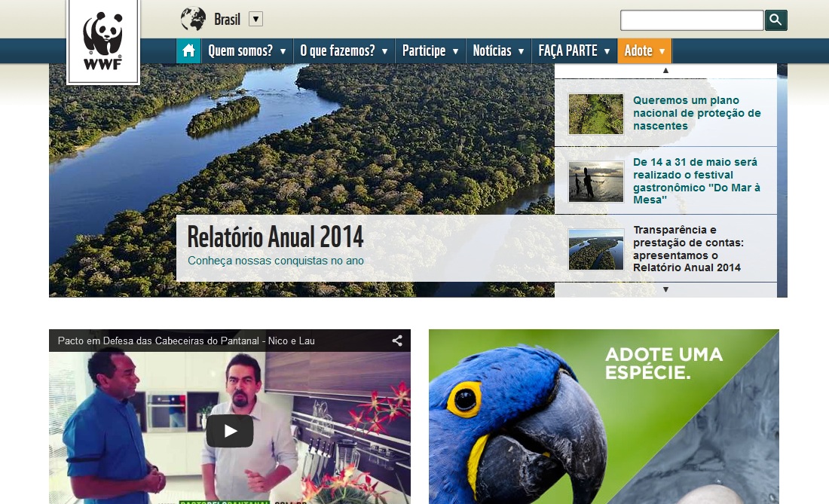Screen dimensions: 829x504
Task: Click the orange Adote tab
Action: click(644, 51)
